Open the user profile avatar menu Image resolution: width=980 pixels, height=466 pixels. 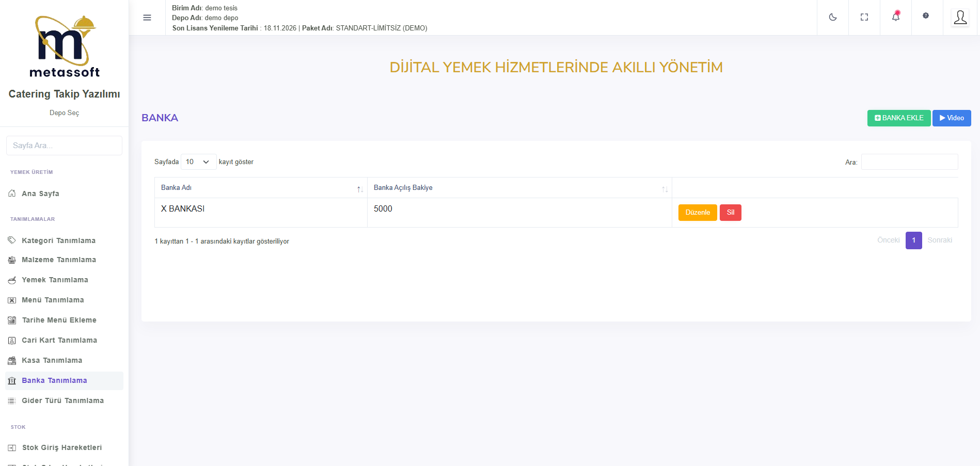(960, 18)
